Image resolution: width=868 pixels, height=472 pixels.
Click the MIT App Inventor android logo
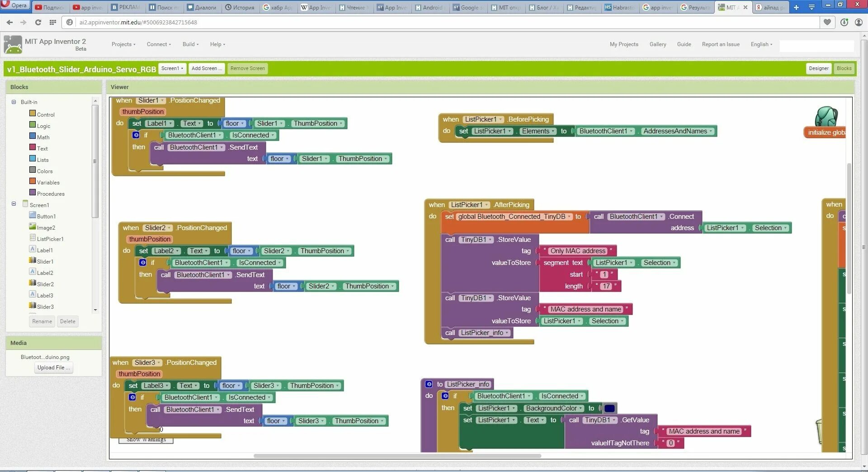pos(13,44)
